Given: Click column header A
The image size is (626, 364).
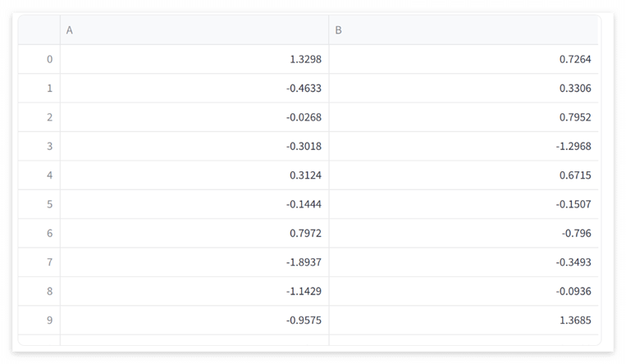Looking at the screenshot, I should pyautogui.click(x=194, y=30).
